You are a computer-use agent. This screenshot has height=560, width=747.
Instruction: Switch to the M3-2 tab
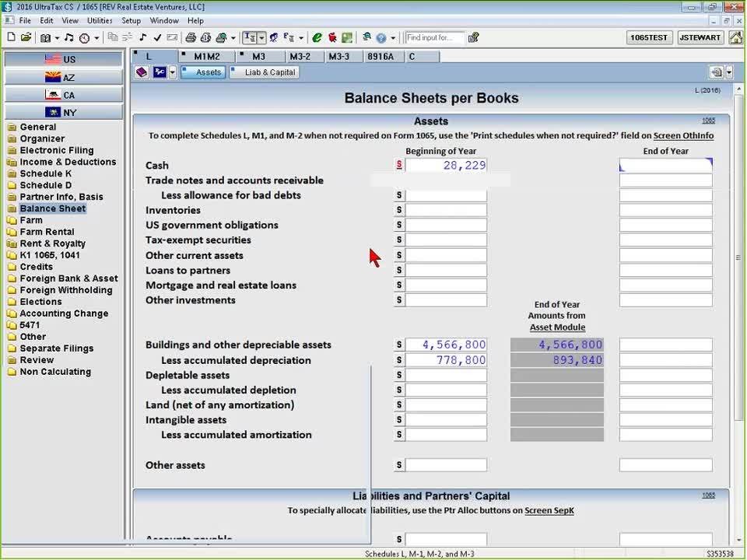point(300,57)
